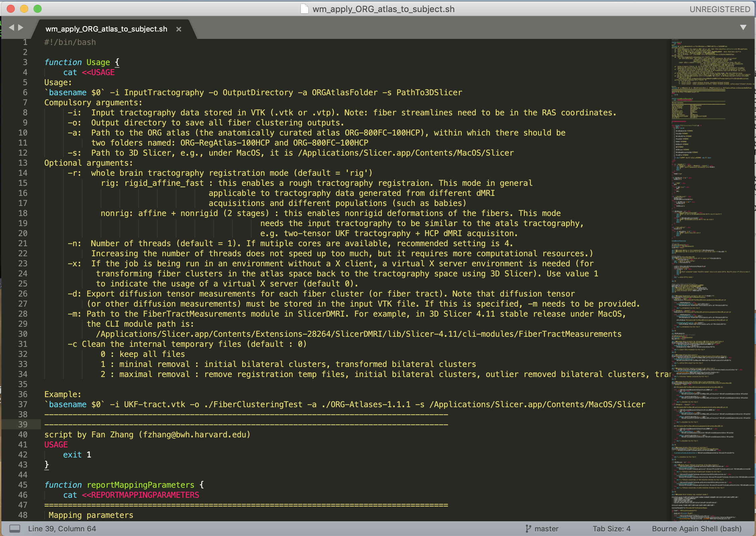Click the close X on the script tab
Screen dimensions: 756x536
[x=179, y=29]
